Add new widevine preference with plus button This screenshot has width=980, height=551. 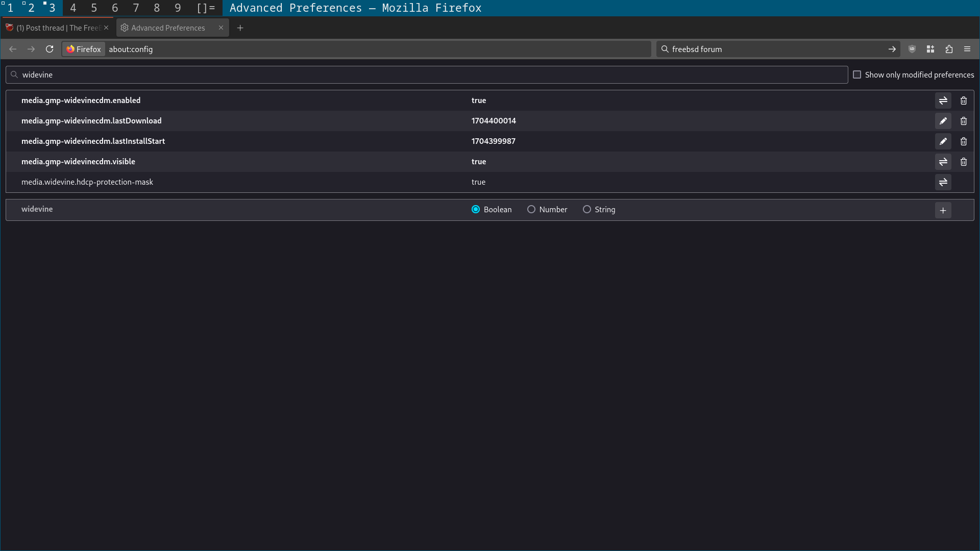943,210
